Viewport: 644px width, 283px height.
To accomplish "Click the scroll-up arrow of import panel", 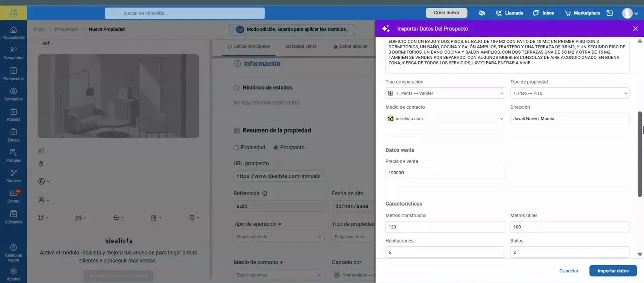I will (640, 40).
